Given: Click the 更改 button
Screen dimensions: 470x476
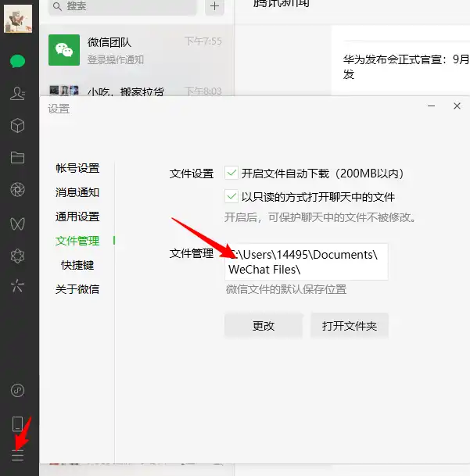Looking at the screenshot, I should coord(264,326).
